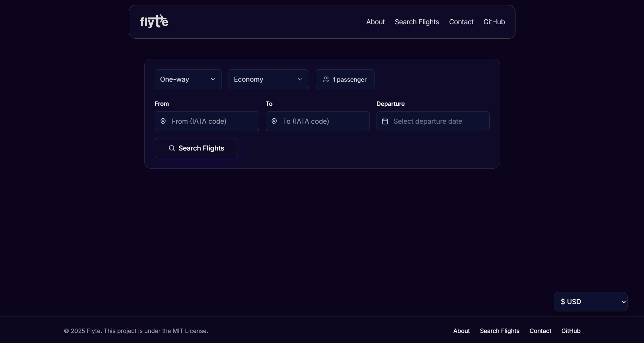This screenshot has width=644, height=343.
Task: Open the chevron on the One-way selector
Action: [x=213, y=80]
